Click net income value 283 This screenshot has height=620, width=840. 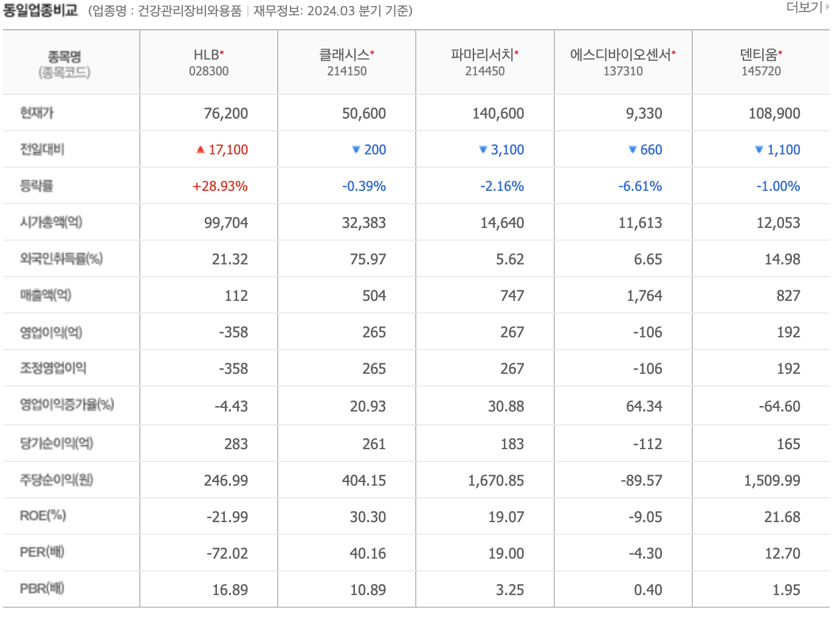pos(236,444)
